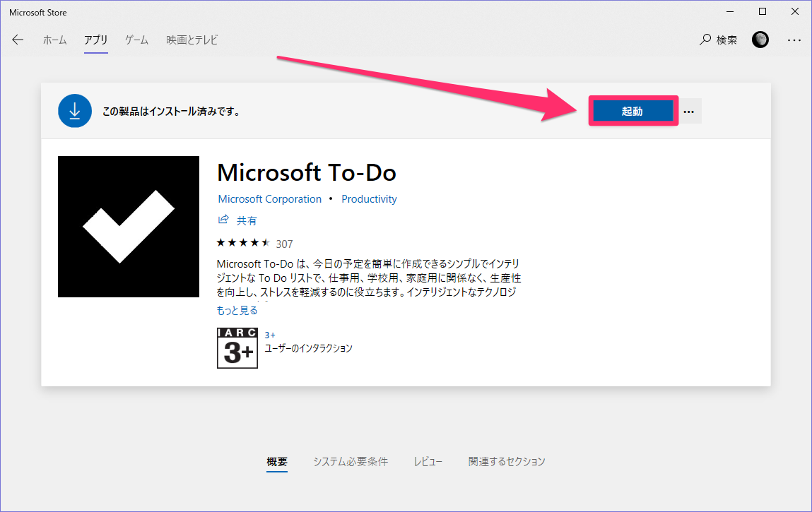The image size is (812, 512).
Task: Open the search magnifier 検索
Action: pos(718,40)
